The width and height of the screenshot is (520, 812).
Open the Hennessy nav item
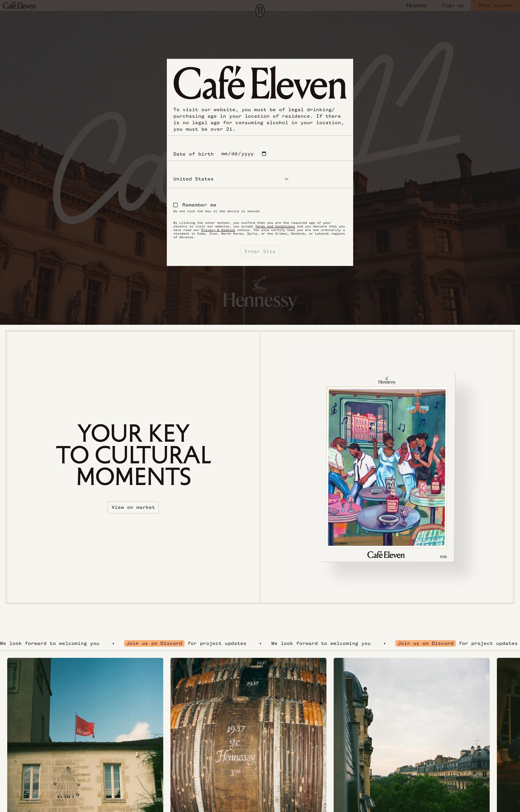point(416,5)
